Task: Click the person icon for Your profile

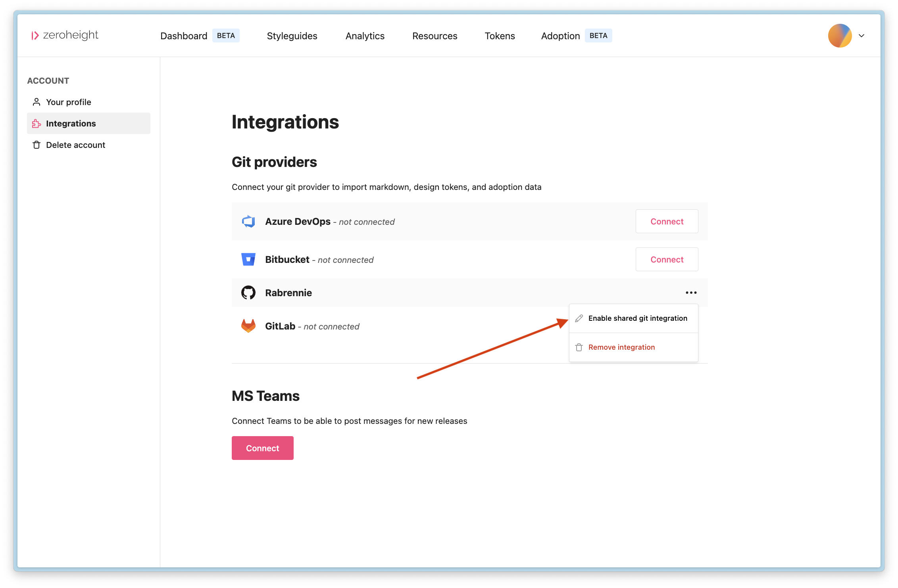Action: (37, 102)
